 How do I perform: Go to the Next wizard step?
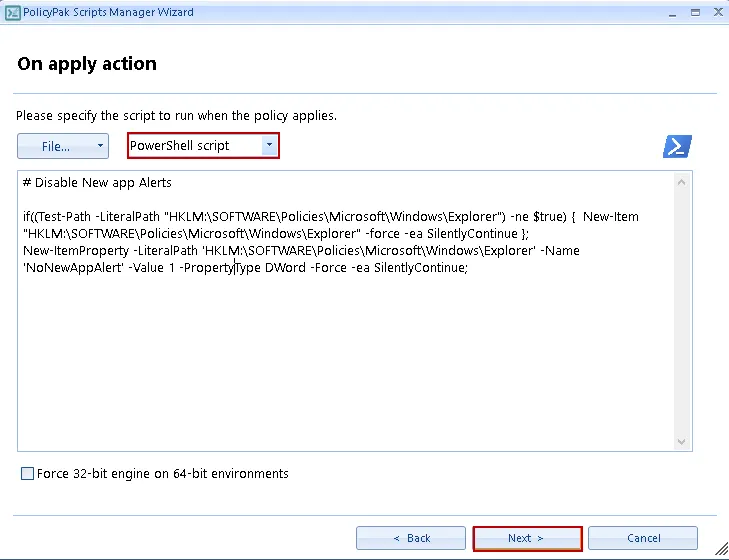point(527,538)
